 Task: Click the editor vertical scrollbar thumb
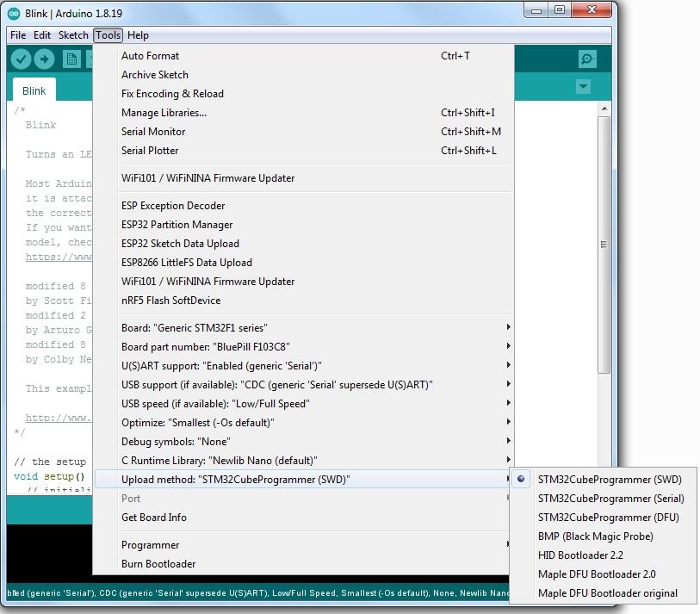tap(604, 245)
